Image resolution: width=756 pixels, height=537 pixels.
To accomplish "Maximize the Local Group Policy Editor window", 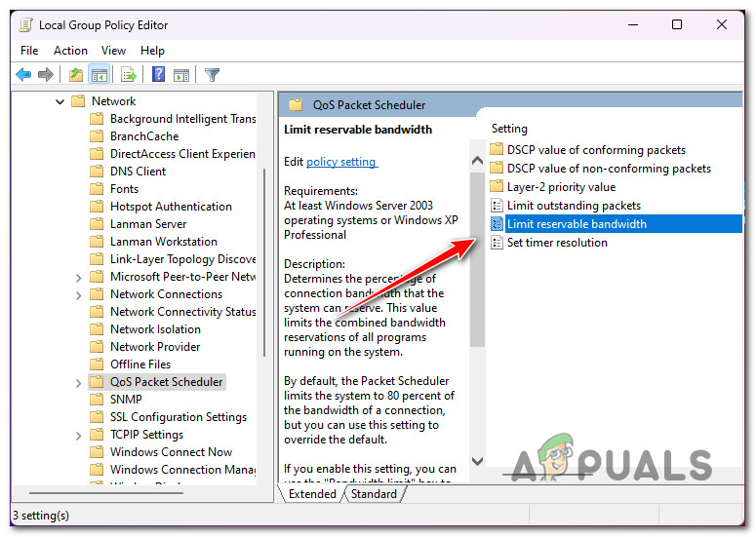I will (x=677, y=24).
